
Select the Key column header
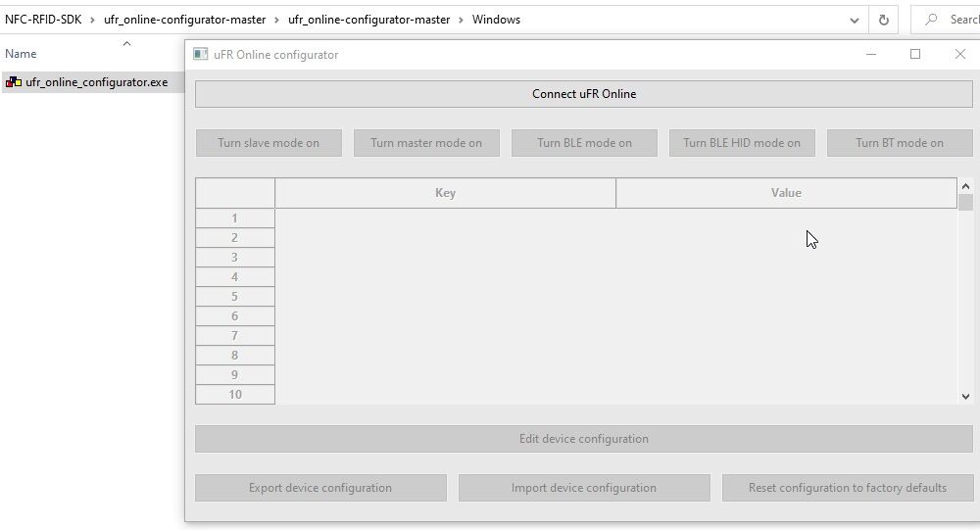point(445,193)
